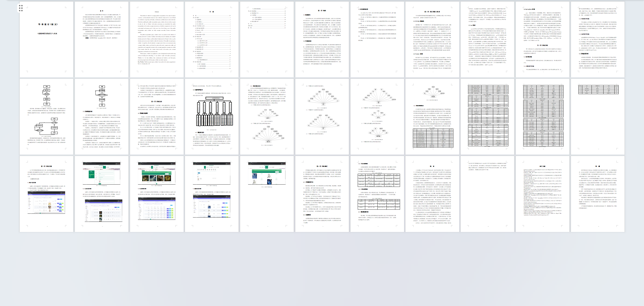Open the first table of contents page (目录)

tap(212, 39)
